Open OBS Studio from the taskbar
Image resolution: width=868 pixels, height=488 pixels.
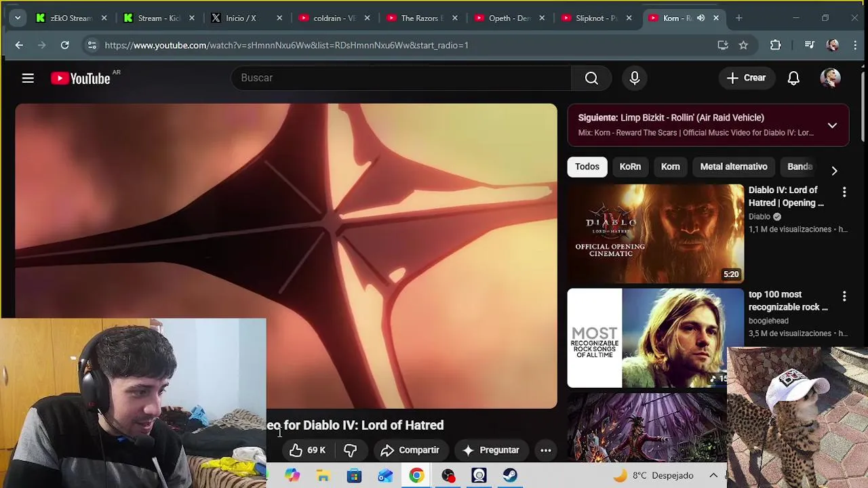click(448, 475)
